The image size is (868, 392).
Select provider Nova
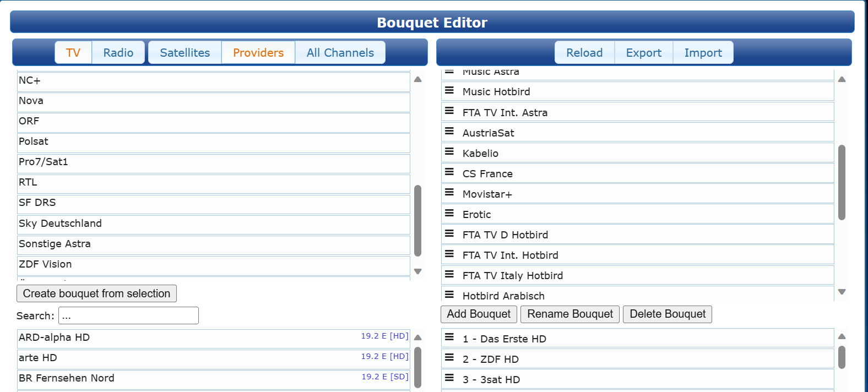(x=214, y=102)
